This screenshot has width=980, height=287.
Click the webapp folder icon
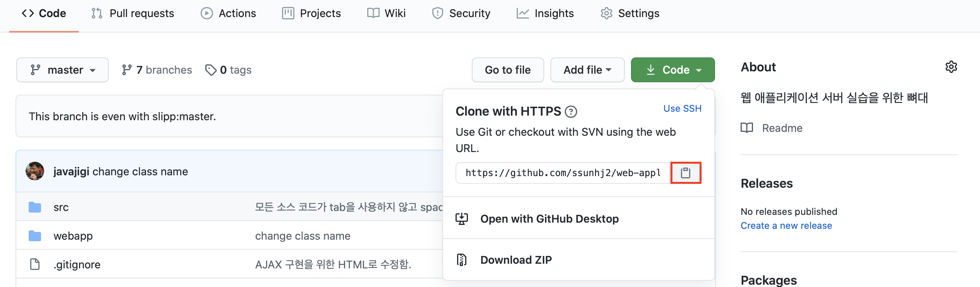[x=35, y=236]
